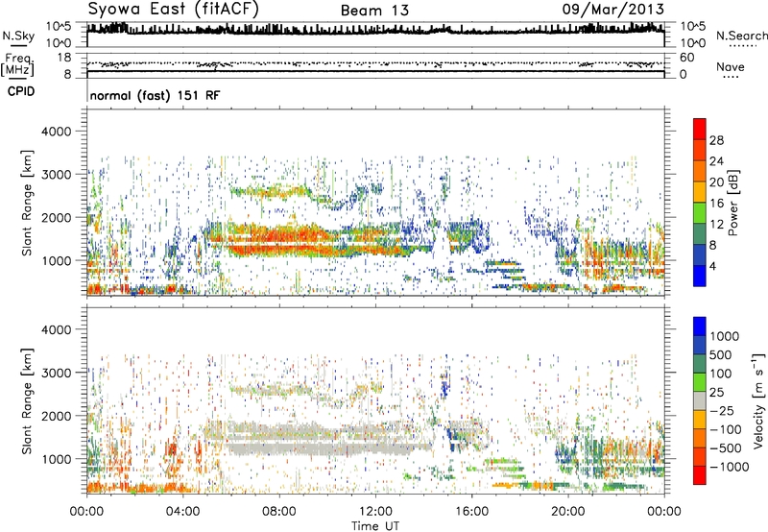This screenshot has height=532, width=768.
Task: Click the green velocity colorbar segment
Action: [x=700, y=382]
